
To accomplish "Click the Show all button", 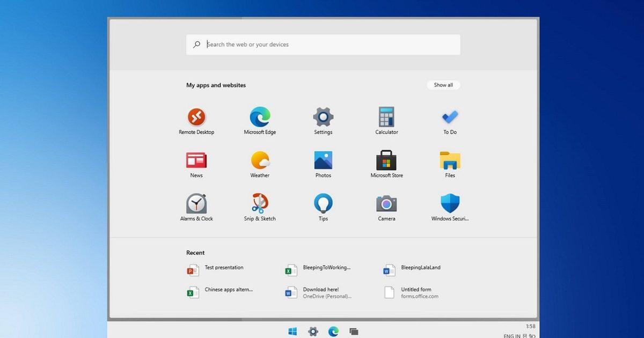I will coord(443,84).
